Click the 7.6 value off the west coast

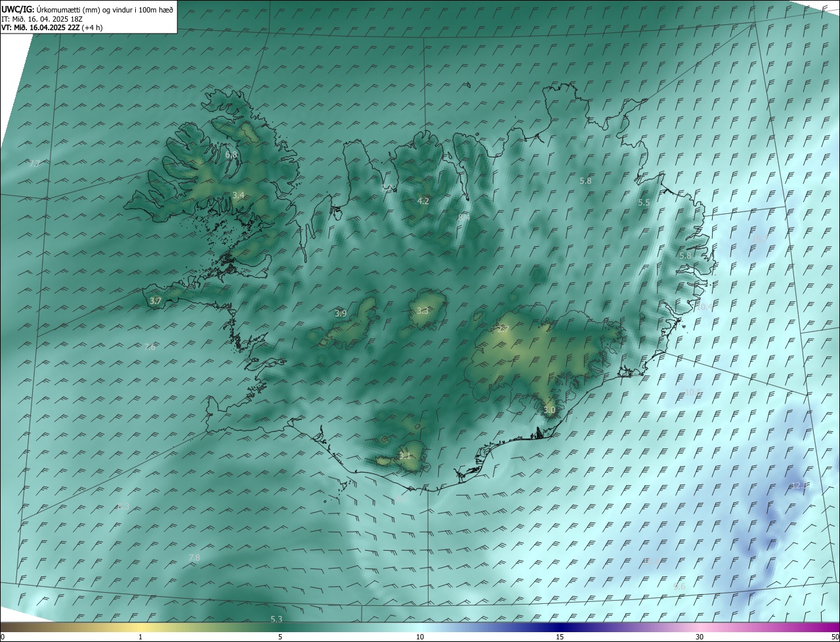[150, 347]
